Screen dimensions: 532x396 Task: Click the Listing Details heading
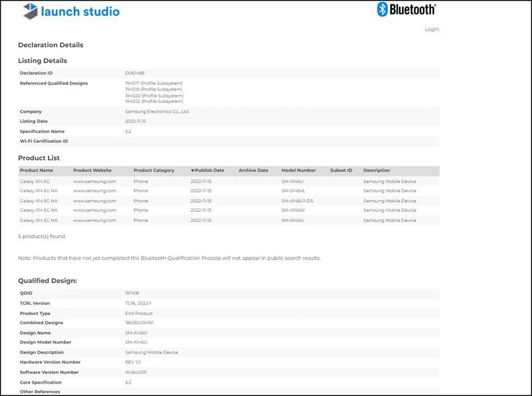[x=43, y=60]
